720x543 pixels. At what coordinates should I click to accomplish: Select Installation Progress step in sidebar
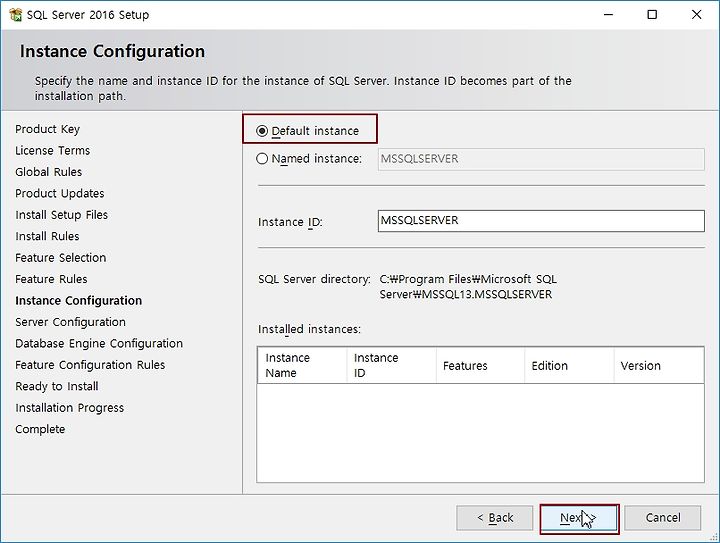69,408
